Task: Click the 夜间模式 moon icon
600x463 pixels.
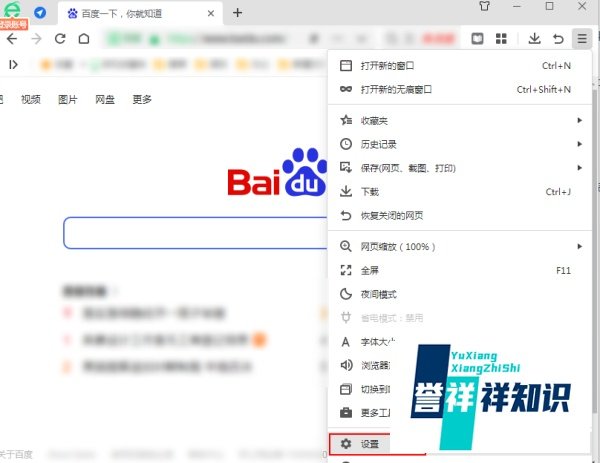Action: point(346,294)
